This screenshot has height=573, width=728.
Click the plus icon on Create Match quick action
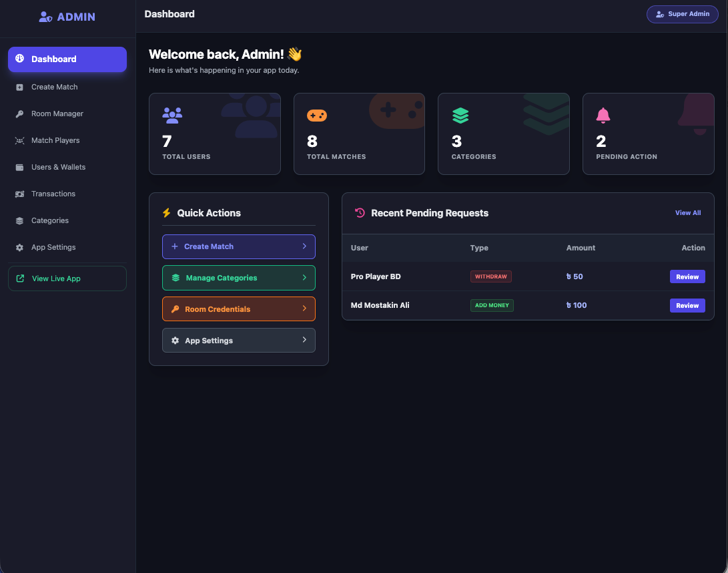point(175,246)
